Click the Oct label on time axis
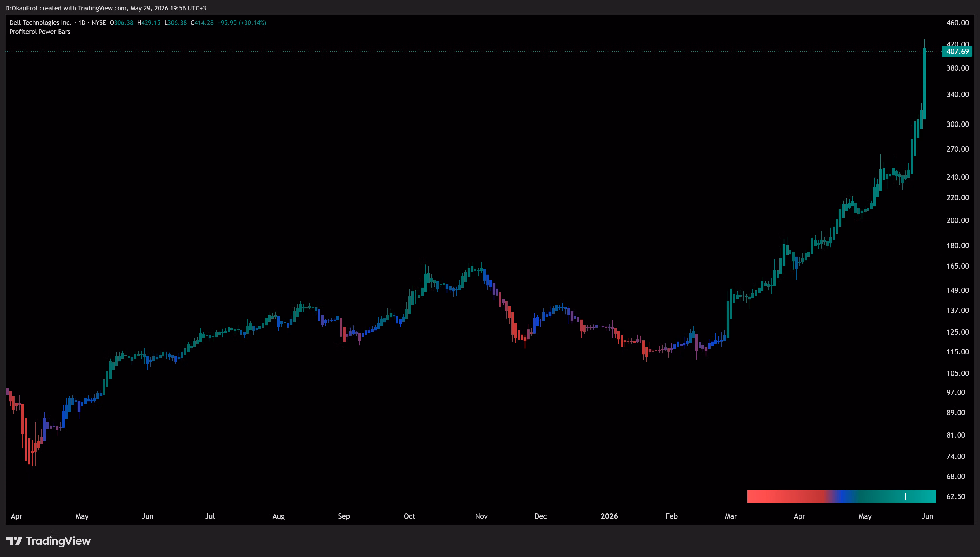980x557 pixels. [409, 516]
